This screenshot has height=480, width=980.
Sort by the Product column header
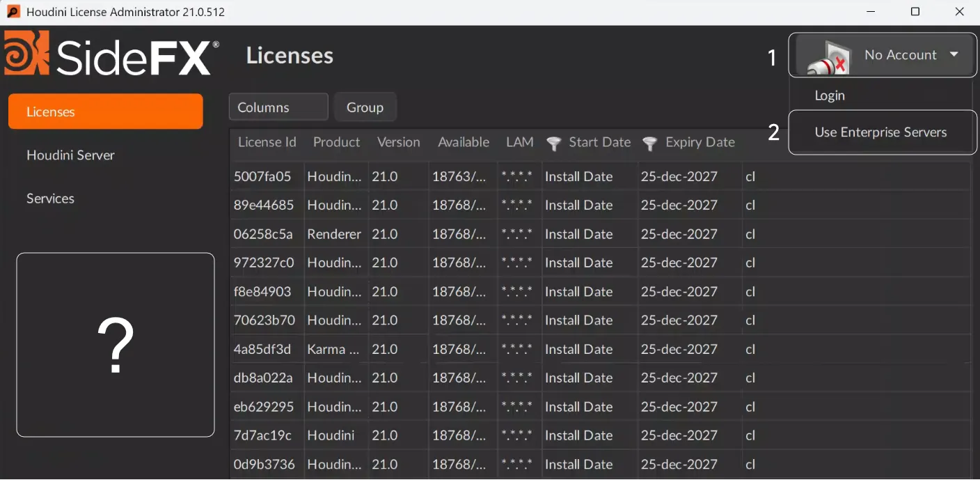pos(336,142)
